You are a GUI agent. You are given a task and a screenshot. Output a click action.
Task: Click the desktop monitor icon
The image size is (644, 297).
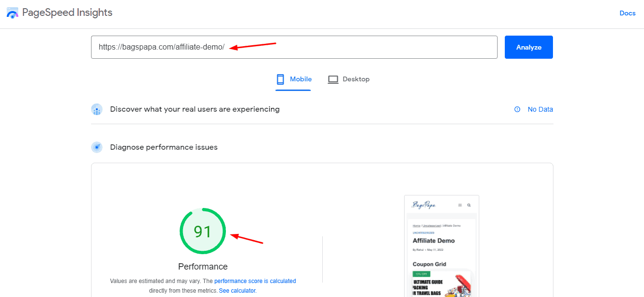click(x=333, y=79)
